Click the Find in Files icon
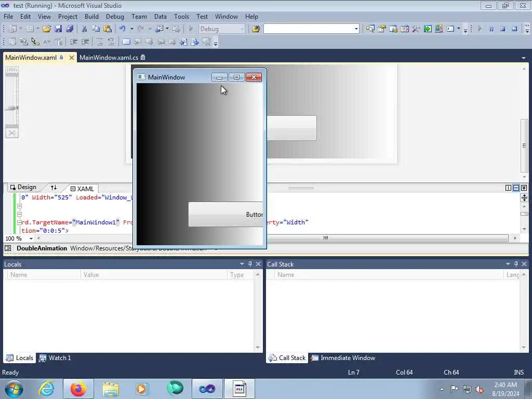Screen dimensions: 532x399 coord(256,29)
